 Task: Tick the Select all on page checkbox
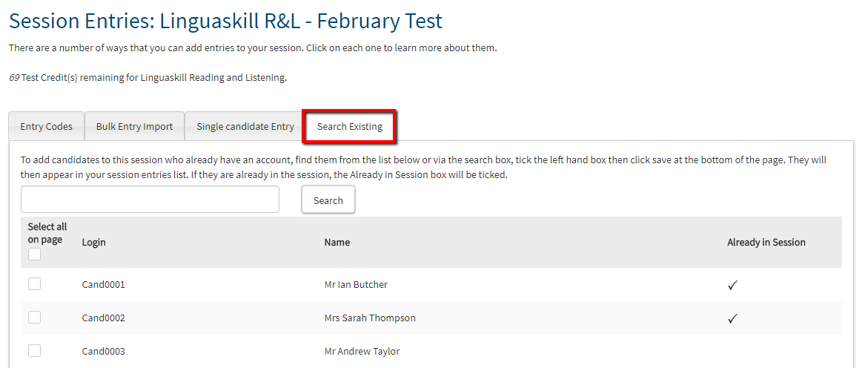point(34,254)
